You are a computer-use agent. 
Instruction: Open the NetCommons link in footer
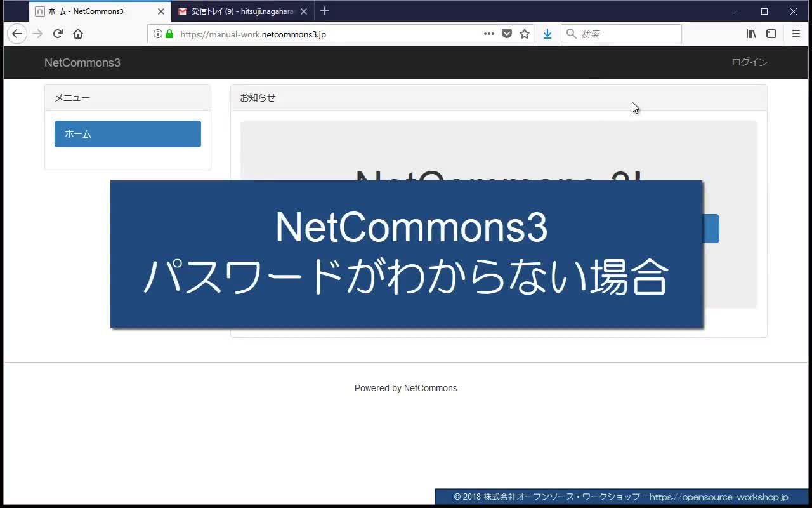430,388
